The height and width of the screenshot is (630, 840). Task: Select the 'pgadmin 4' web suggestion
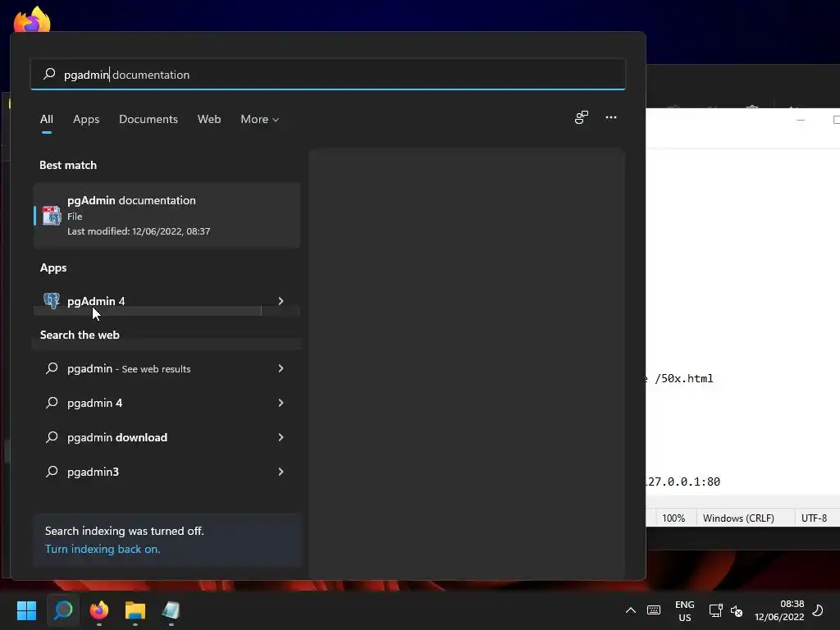click(148, 403)
